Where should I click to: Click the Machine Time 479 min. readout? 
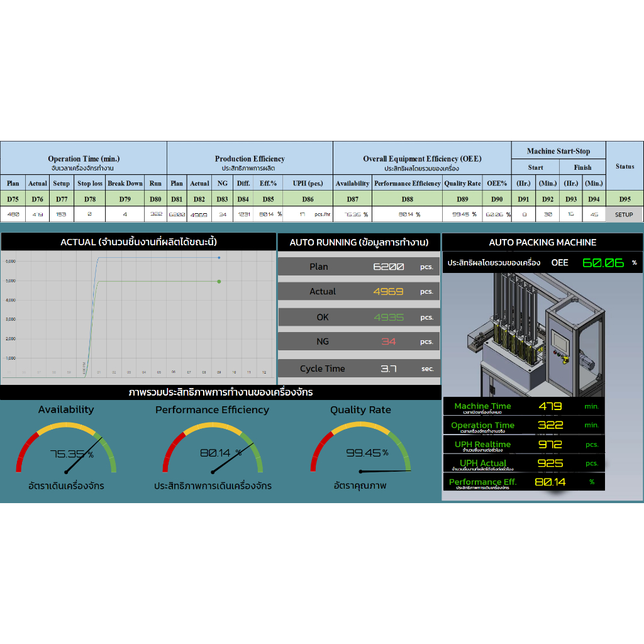[x=524, y=406]
